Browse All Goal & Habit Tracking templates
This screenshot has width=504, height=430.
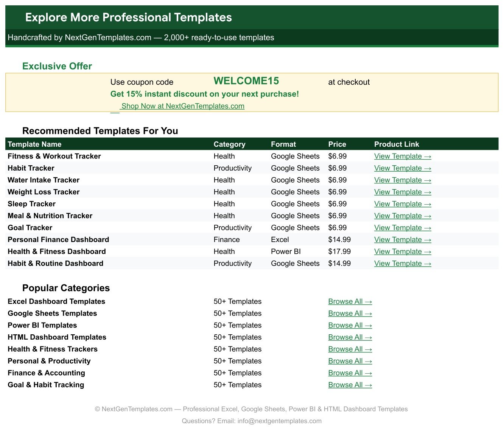(x=350, y=385)
